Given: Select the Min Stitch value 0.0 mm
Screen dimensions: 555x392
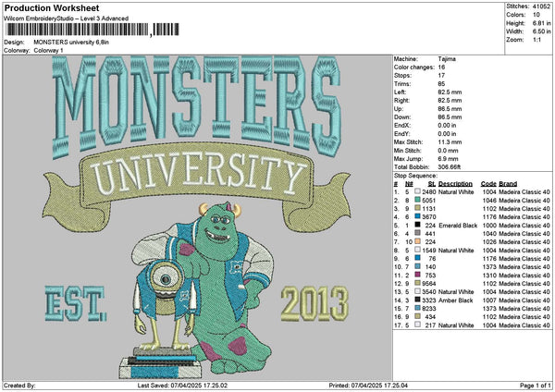Looking at the screenshot, I should point(449,151).
